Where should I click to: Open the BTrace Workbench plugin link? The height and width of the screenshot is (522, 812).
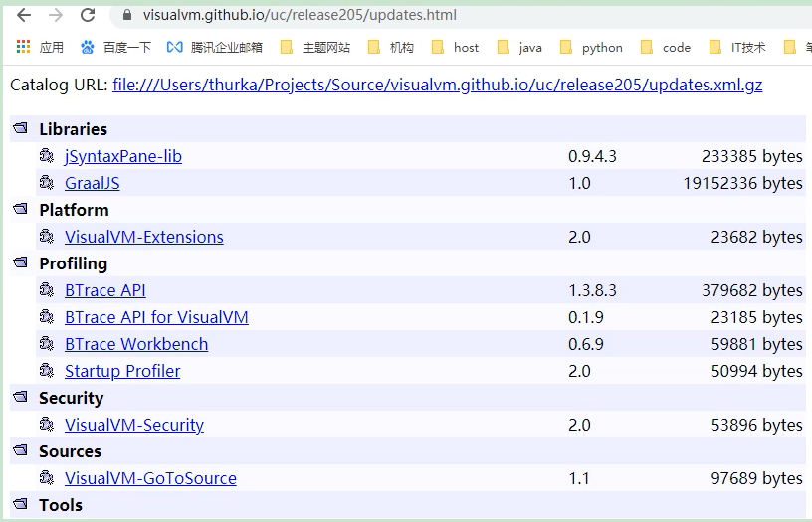(x=136, y=345)
